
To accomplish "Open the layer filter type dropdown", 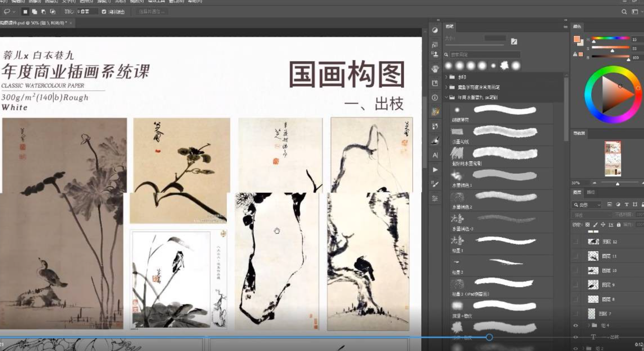I will (587, 205).
